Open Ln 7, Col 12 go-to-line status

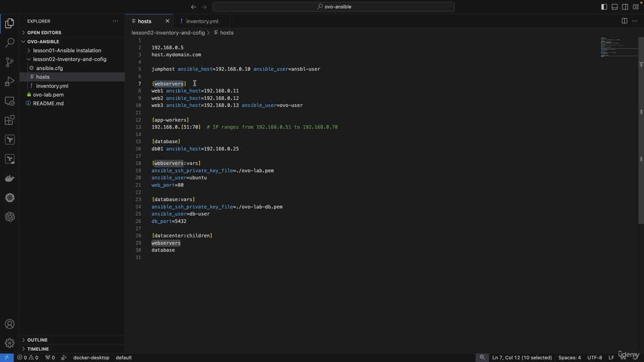522,357
